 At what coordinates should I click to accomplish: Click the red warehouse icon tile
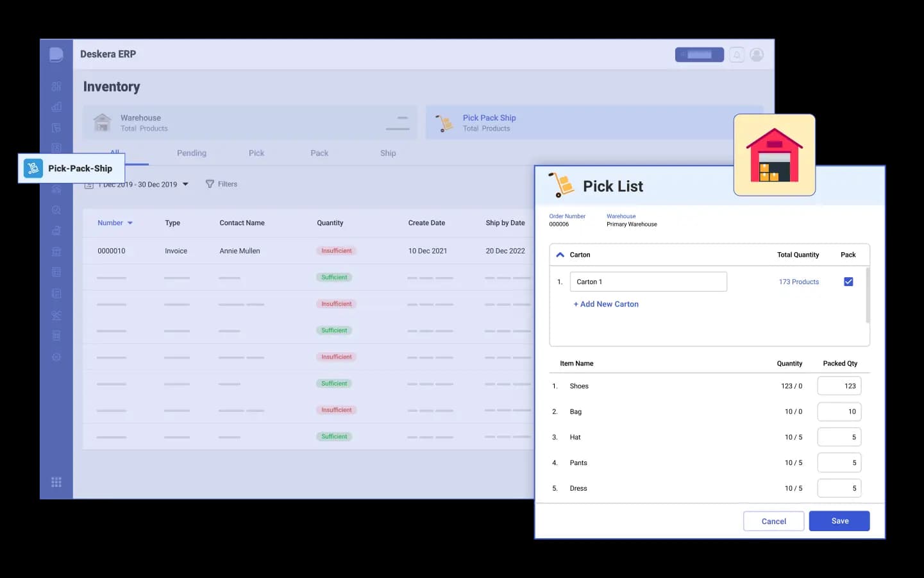774,155
